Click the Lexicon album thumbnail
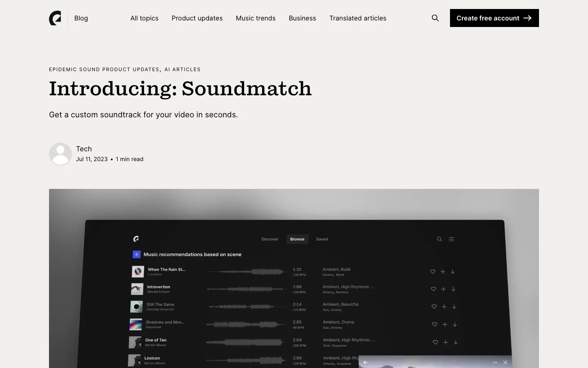588x368 pixels. pos(134,360)
